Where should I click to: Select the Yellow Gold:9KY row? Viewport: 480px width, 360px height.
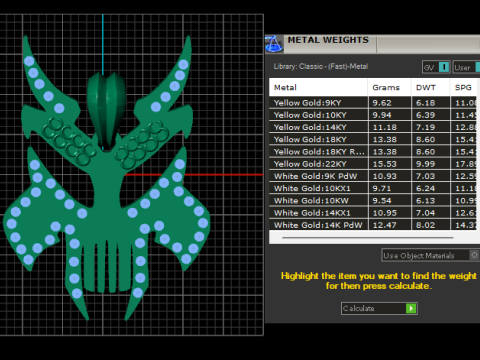tap(373, 103)
